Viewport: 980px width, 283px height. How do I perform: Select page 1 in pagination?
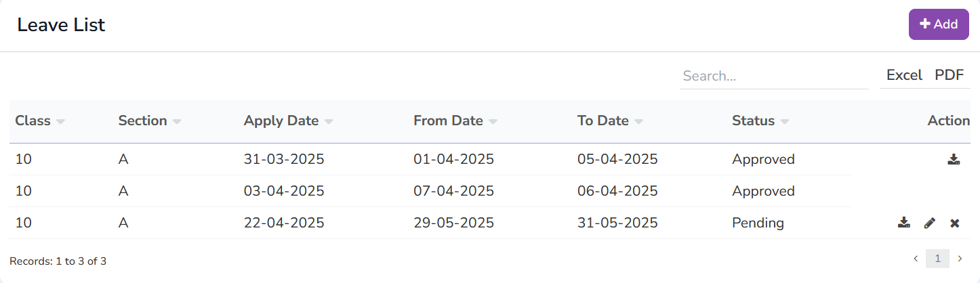click(937, 259)
